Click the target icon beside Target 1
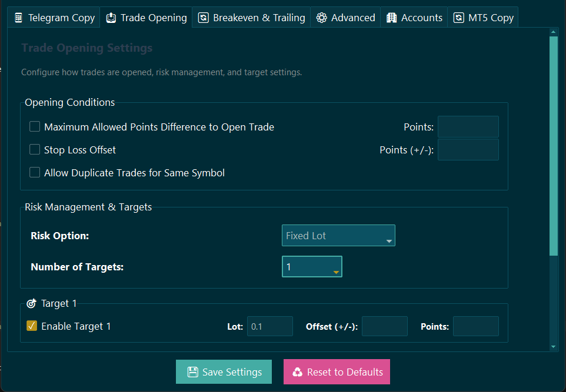 point(32,303)
